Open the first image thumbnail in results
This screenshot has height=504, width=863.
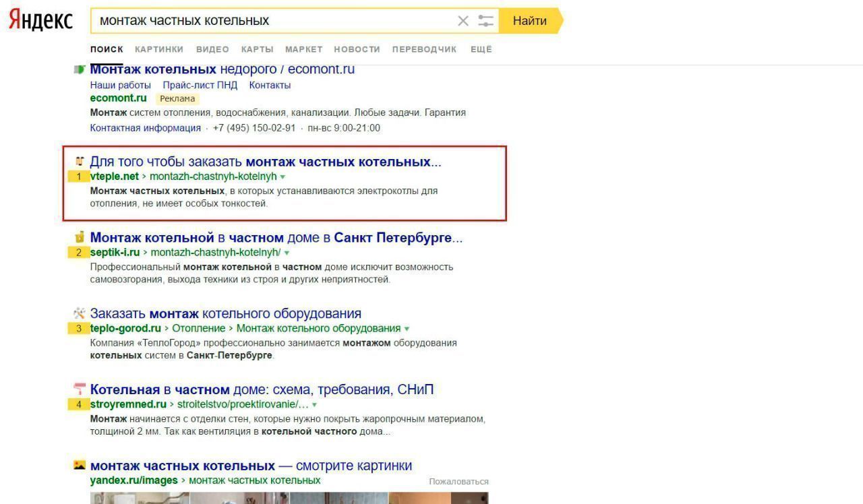140,499
